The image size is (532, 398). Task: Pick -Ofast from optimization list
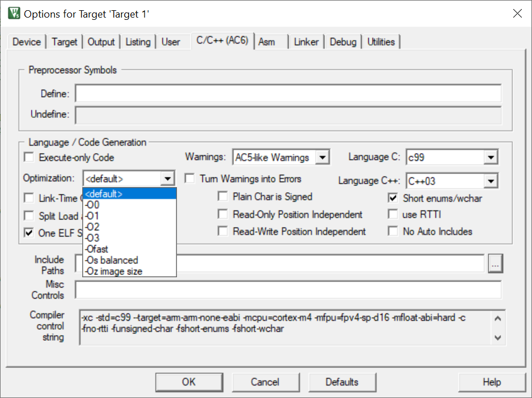96,249
